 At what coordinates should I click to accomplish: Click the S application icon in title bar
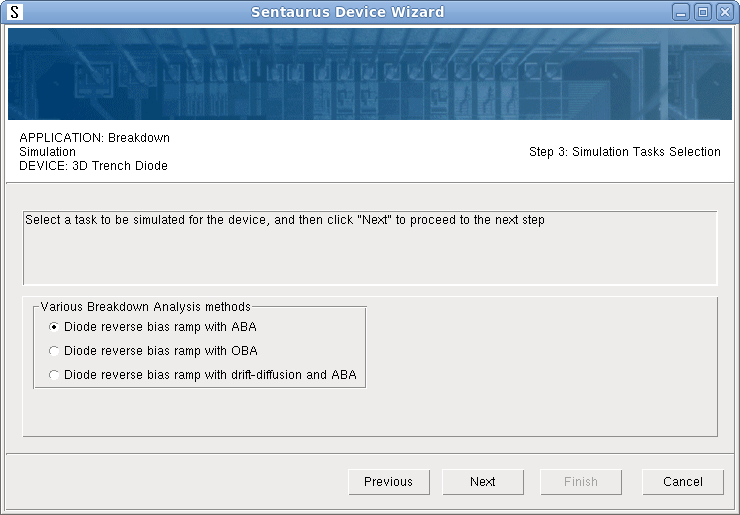point(15,12)
